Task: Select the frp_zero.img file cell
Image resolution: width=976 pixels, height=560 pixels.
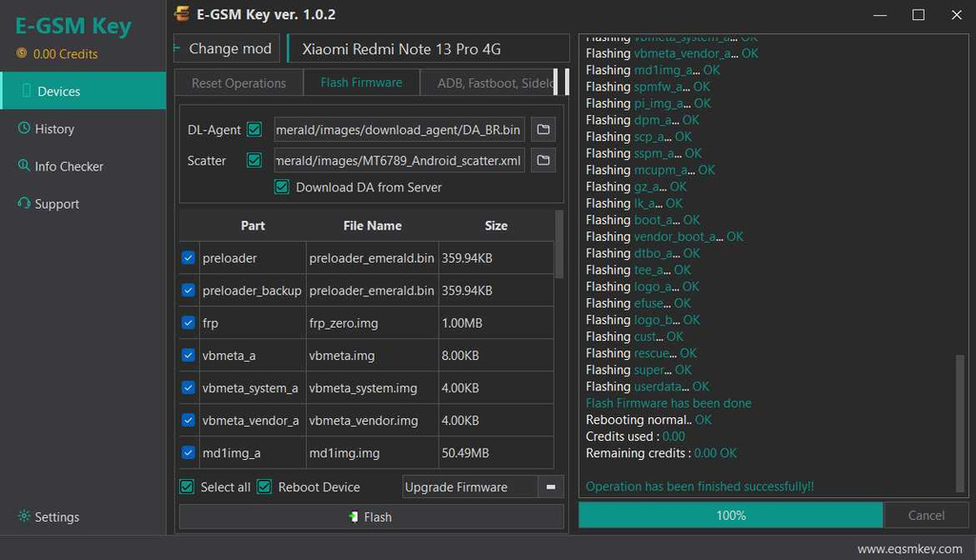Action: tap(372, 323)
